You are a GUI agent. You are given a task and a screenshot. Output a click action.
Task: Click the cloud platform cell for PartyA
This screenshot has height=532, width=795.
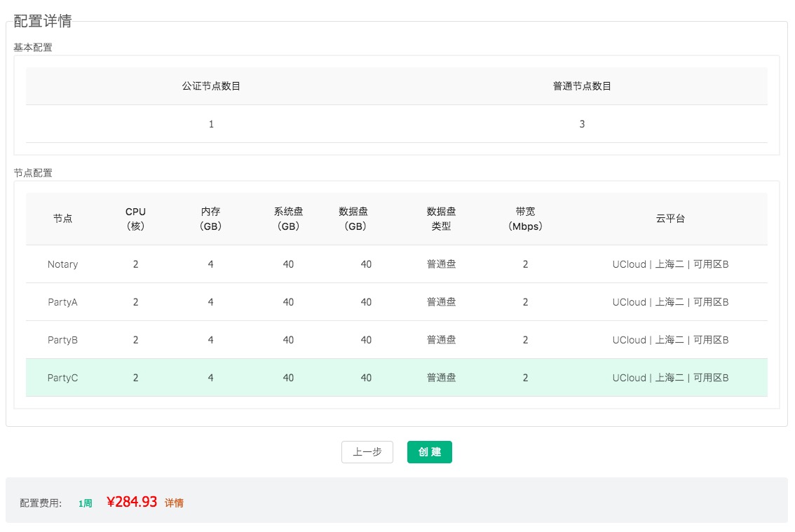[670, 302]
